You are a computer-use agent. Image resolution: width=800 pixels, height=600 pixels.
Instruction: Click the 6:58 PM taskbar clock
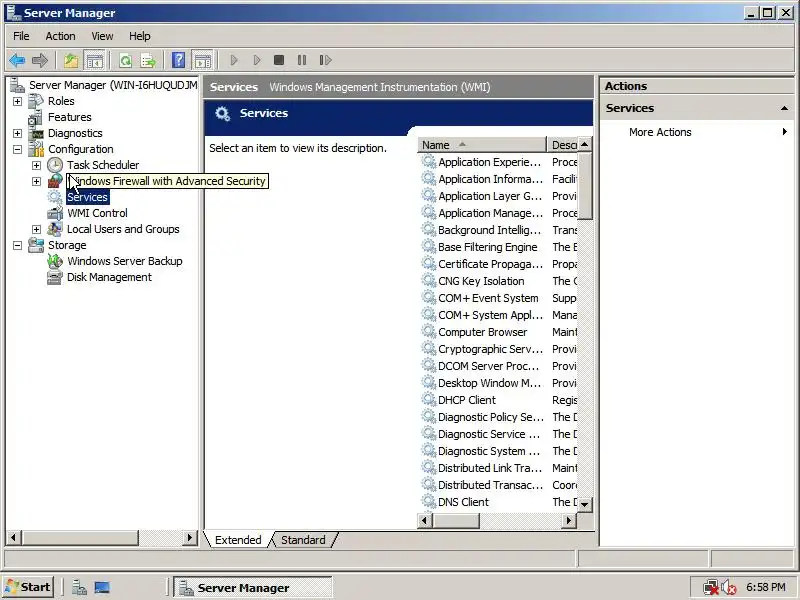(765, 588)
